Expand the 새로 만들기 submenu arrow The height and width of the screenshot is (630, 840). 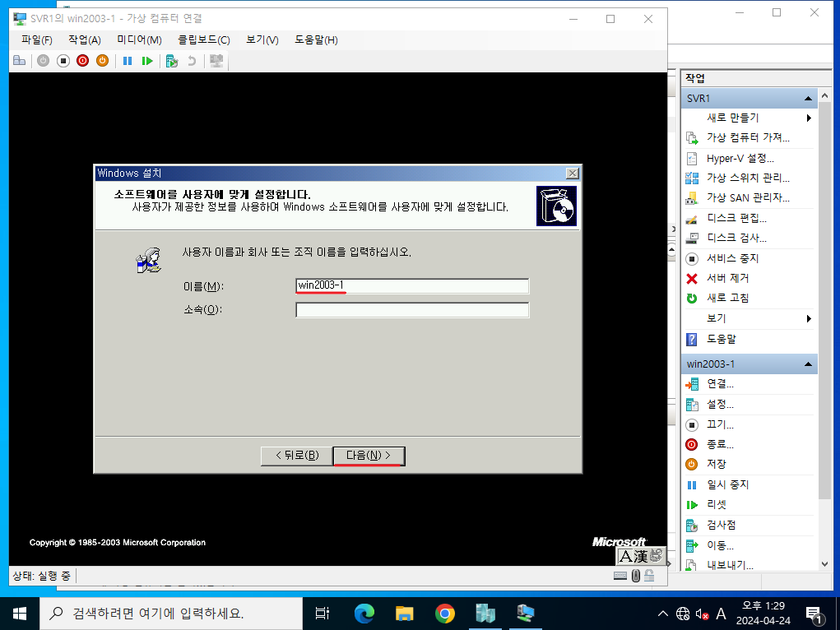click(x=809, y=118)
